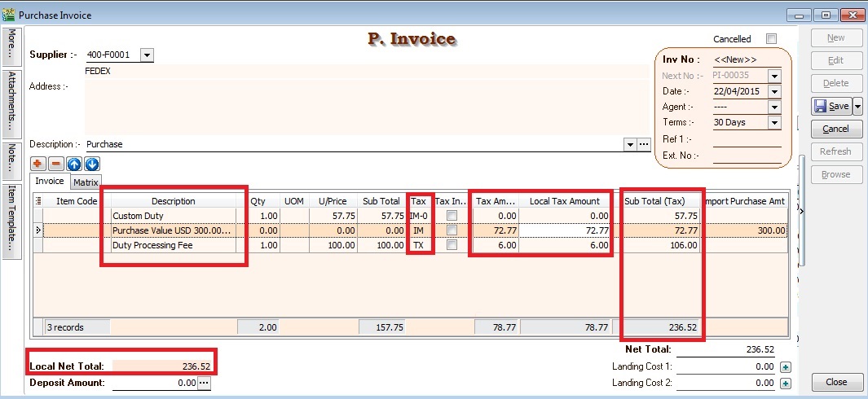Click the Save button

click(832, 106)
